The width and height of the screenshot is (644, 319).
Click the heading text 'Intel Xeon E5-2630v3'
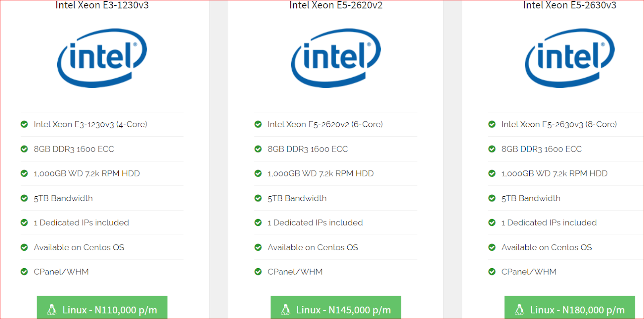570,5
